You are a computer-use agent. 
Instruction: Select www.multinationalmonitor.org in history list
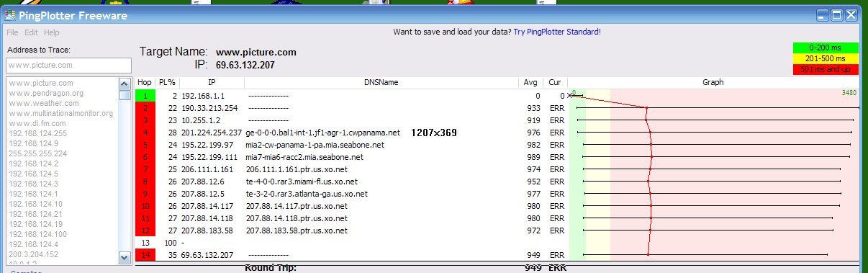60,113
